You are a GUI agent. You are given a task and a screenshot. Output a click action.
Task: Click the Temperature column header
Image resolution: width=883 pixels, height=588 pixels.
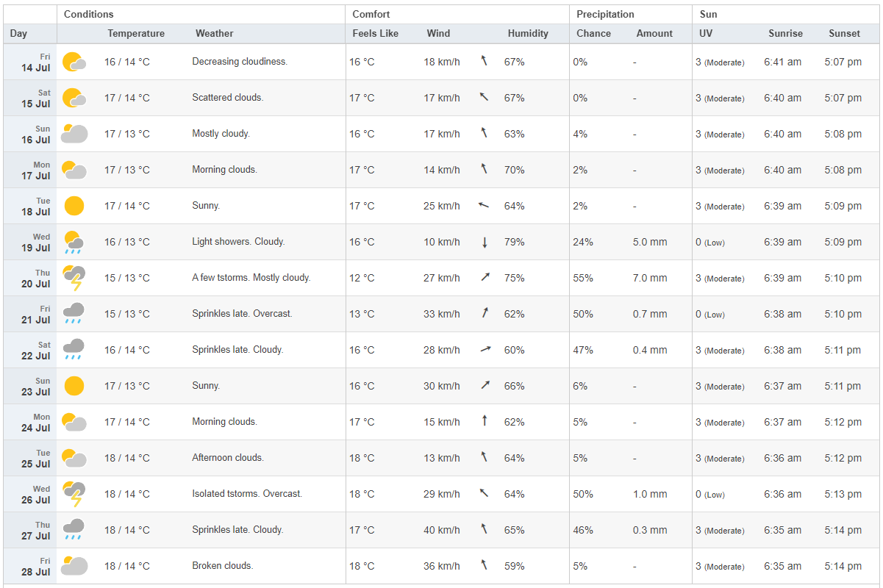(136, 34)
